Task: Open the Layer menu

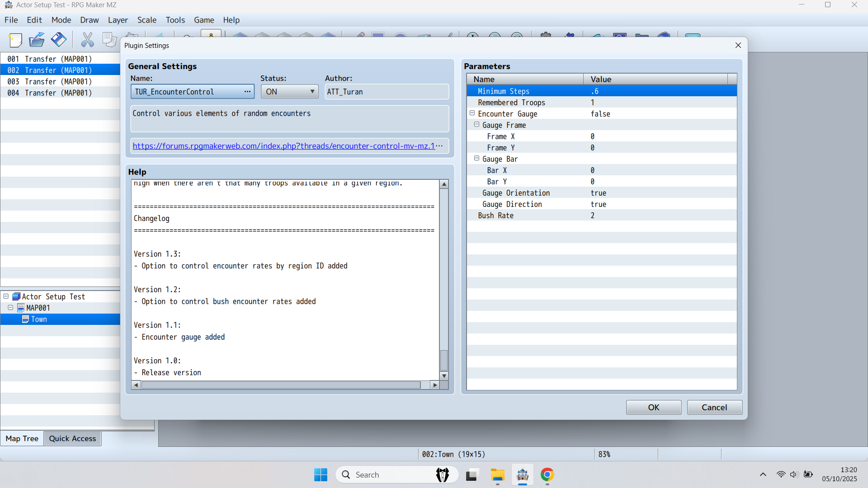Action: tap(118, 20)
